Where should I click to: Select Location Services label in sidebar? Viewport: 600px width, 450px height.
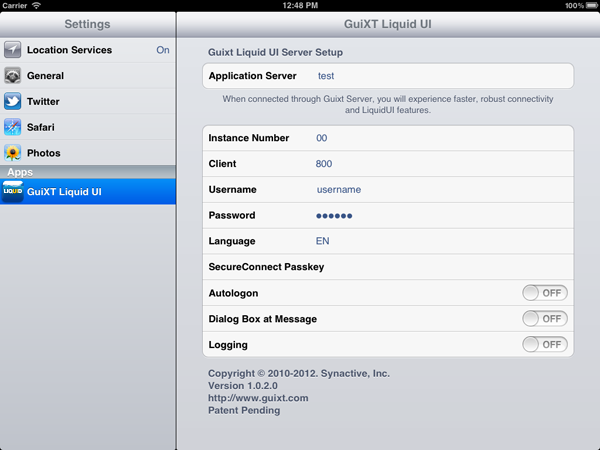click(69, 50)
